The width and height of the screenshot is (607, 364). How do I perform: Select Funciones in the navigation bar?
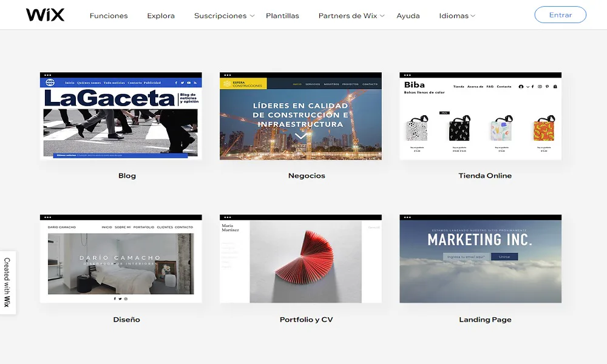[x=109, y=16]
